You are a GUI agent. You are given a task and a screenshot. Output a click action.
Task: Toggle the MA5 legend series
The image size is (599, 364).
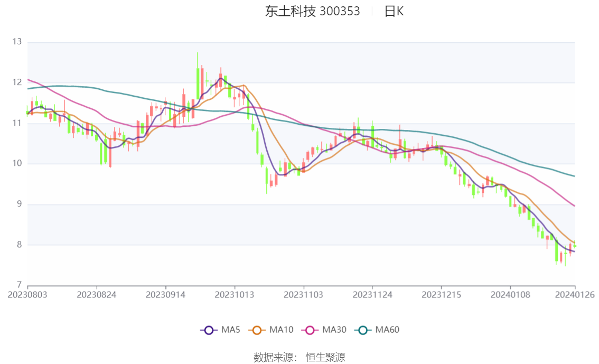click(x=220, y=330)
